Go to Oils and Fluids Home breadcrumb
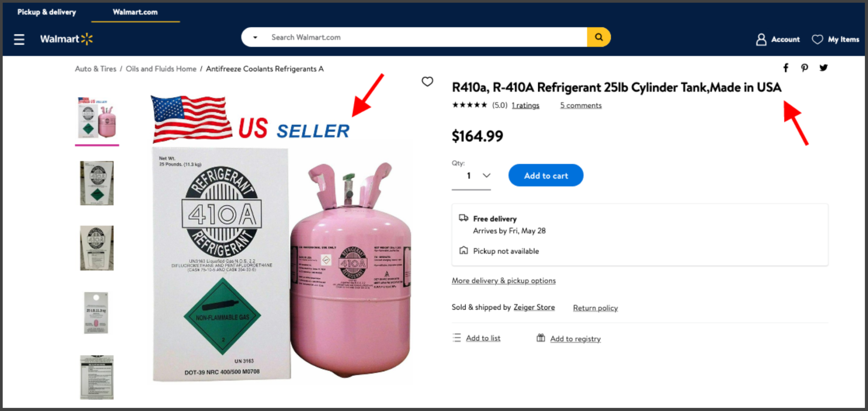Viewport: 868px width, 411px height. pos(161,69)
